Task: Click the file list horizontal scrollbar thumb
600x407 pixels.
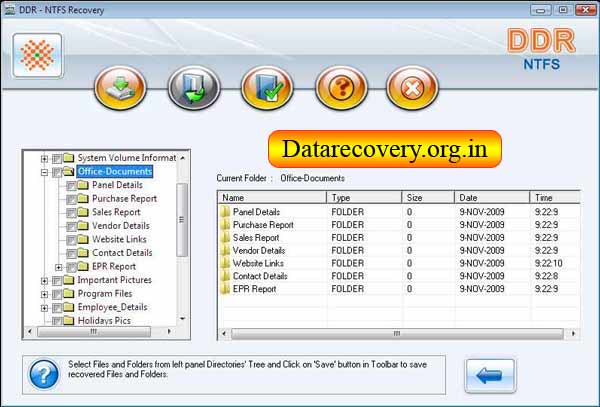Action: (x=397, y=334)
